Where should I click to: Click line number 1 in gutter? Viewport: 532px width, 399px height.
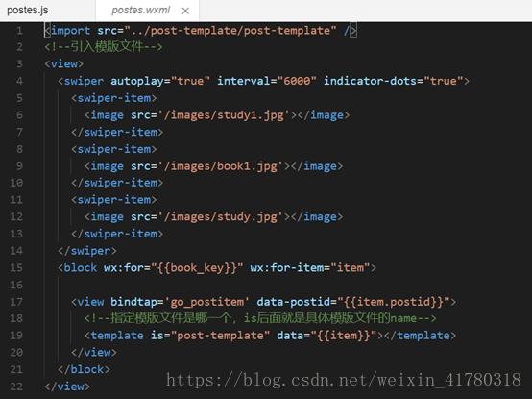click(x=19, y=30)
